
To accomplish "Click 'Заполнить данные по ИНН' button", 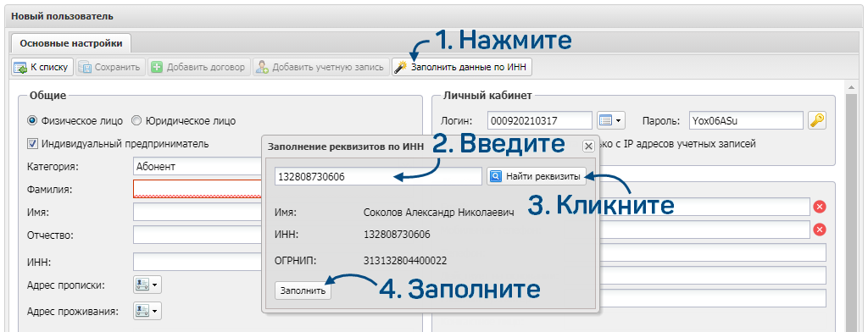I will pyautogui.click(x=462, y=68).
